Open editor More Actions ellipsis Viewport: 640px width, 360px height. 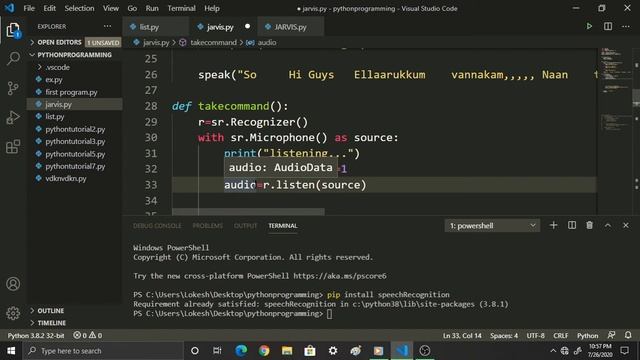point(626,27)
